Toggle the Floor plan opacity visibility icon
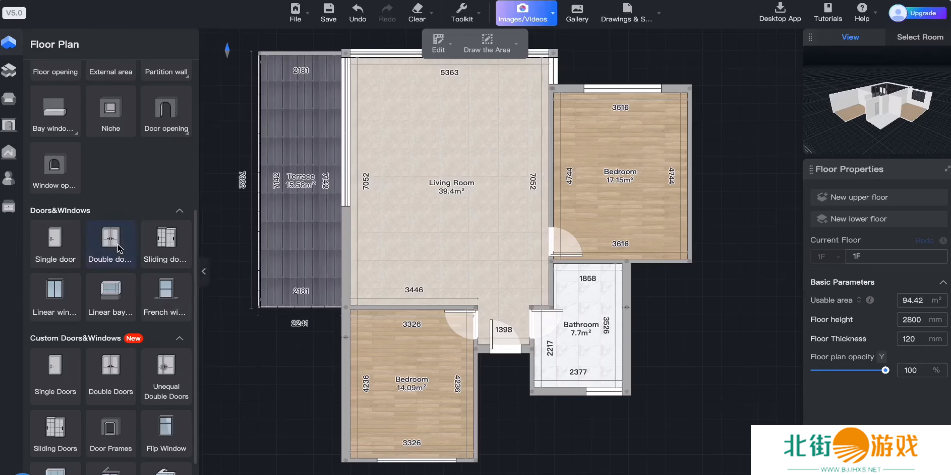The image size is (951, 475). tap(881, 356)
